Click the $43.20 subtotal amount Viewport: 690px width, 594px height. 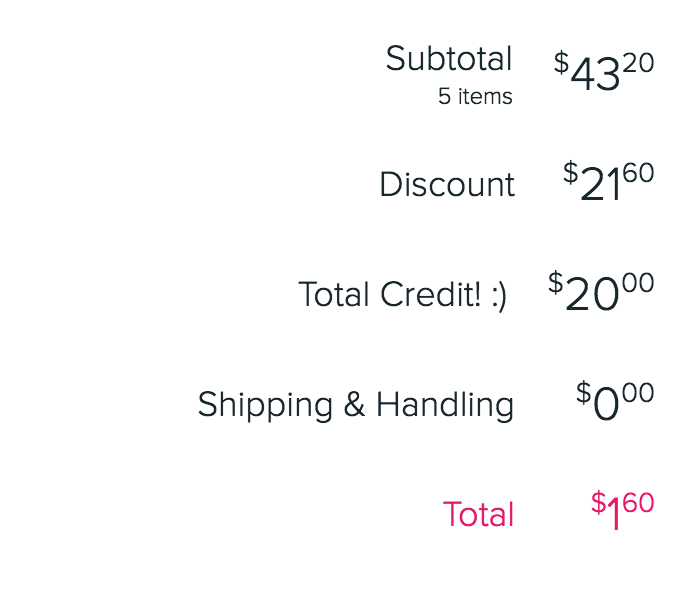click(x=604, y=70)
